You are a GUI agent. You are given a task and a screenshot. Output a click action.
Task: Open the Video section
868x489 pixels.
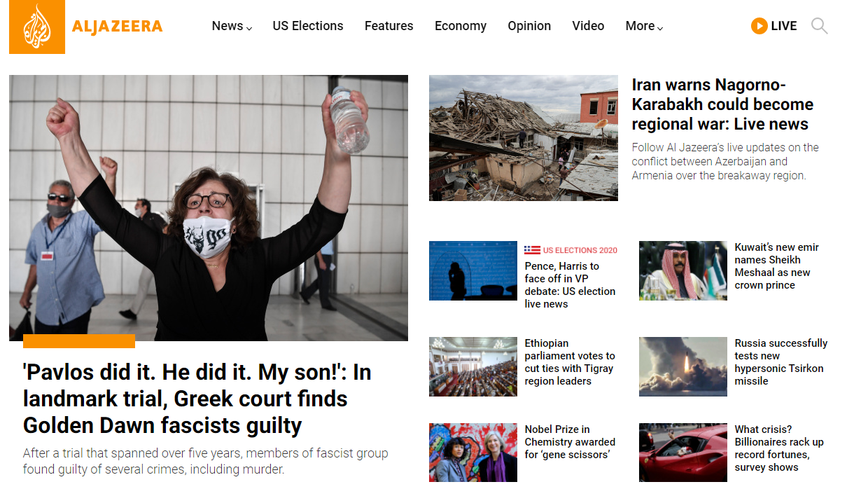[x=588, y=26]
